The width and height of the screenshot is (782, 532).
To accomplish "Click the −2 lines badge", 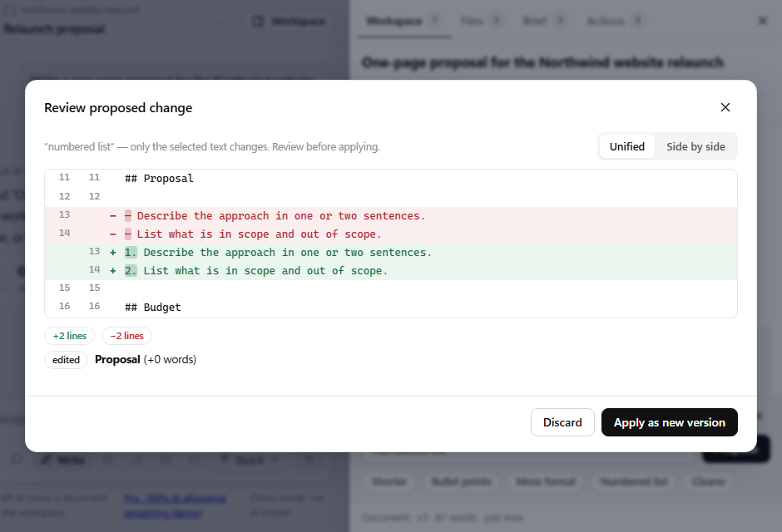I will tap(126, 336).
